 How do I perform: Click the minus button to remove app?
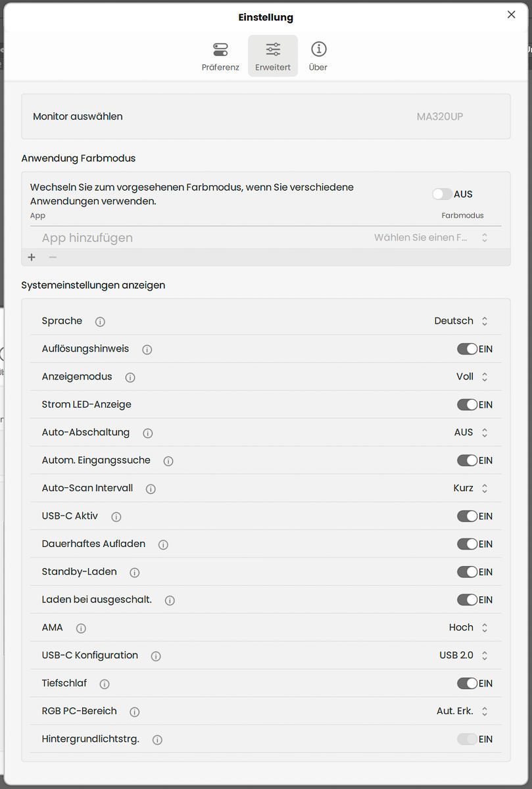click(53, 257)
